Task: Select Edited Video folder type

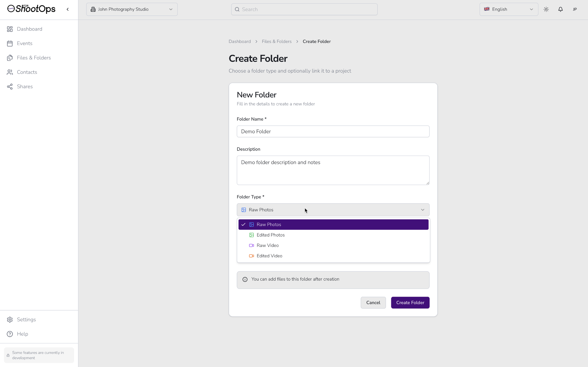Action: click(x=269, y=256)
